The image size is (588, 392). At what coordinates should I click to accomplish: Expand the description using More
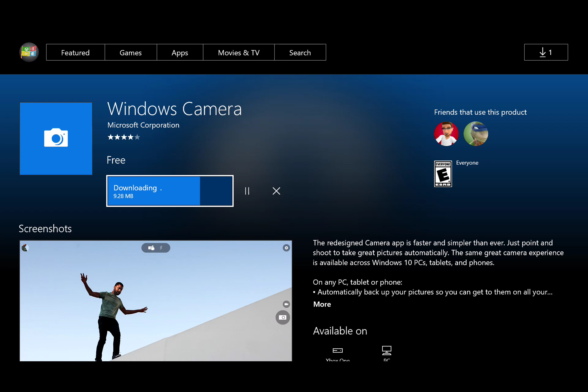322,304
